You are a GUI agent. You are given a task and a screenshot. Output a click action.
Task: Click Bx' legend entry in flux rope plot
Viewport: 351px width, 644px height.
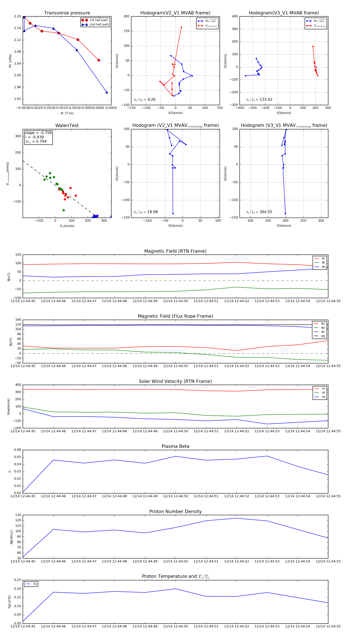pos(320,324)
